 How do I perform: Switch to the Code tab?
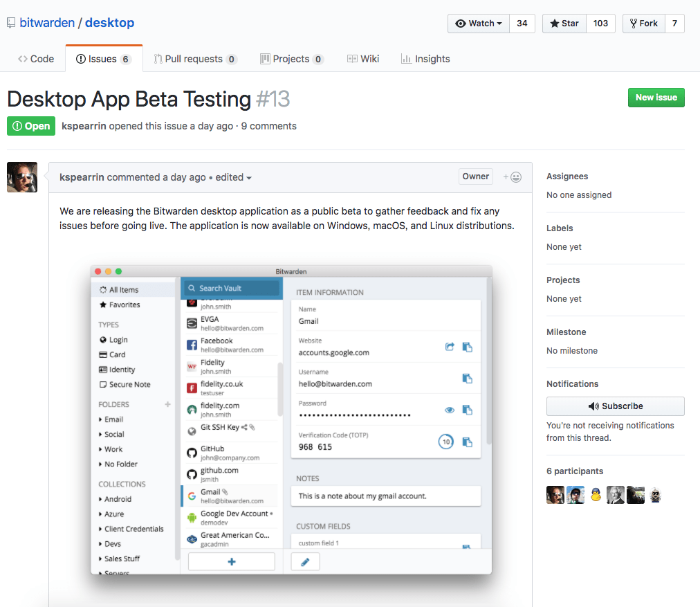(x=36, y=59)
